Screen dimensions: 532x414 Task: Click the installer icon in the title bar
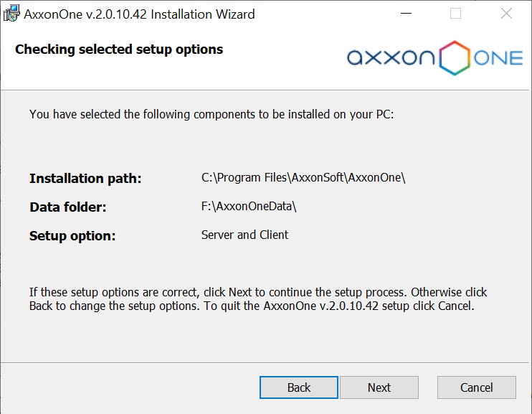tap(11, 14)
